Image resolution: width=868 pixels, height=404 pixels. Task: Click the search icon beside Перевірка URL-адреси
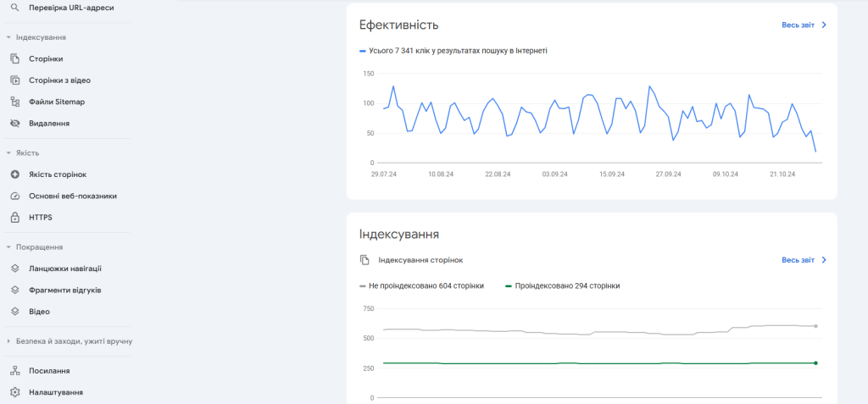point(14,8)
